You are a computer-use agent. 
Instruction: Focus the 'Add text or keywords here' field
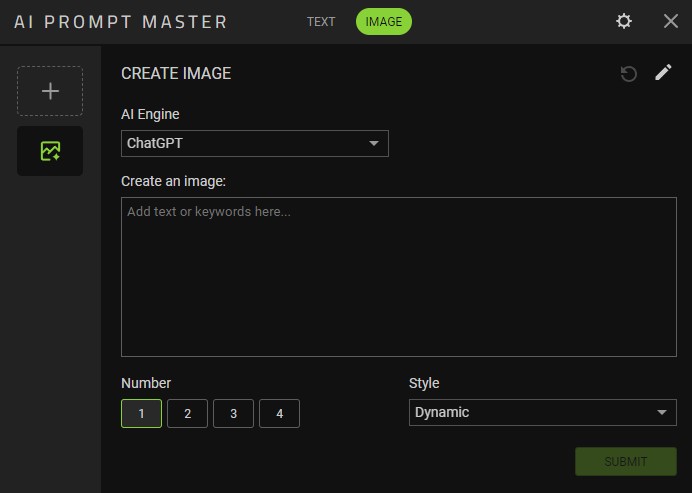pos(399,277)
